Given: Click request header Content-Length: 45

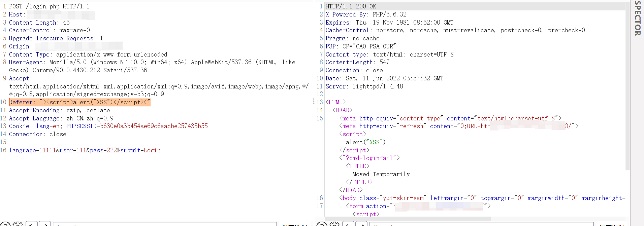Looking at the screenshot, I should (39, 23).
